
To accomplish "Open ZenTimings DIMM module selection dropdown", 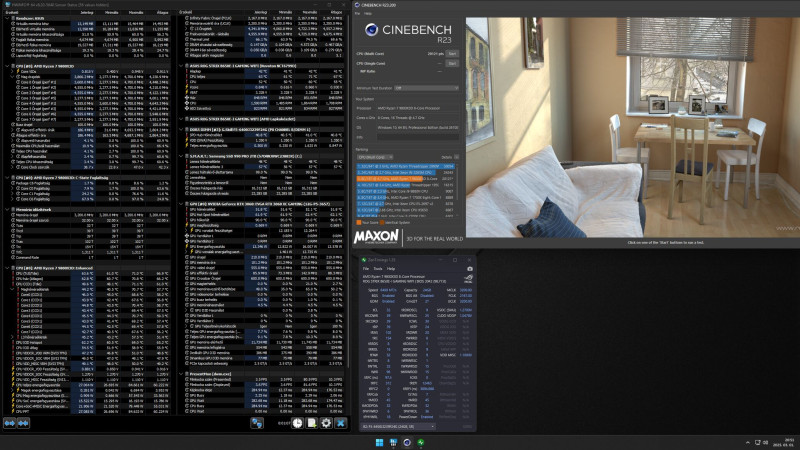I will 398,427.
